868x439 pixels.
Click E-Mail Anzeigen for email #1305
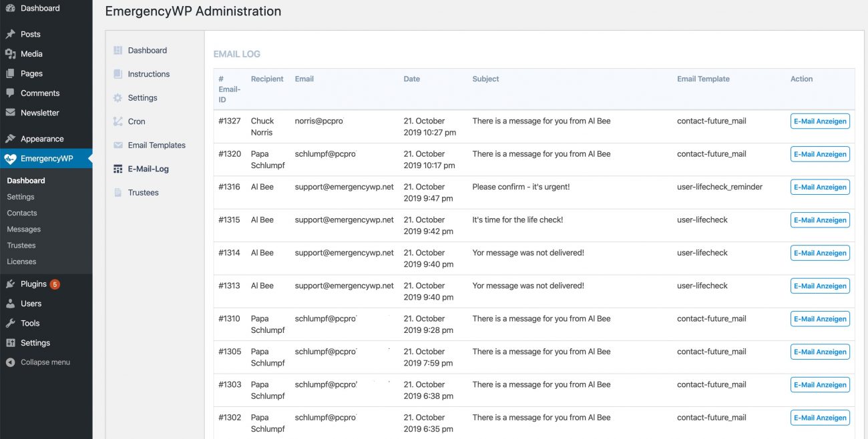[820, 352]
